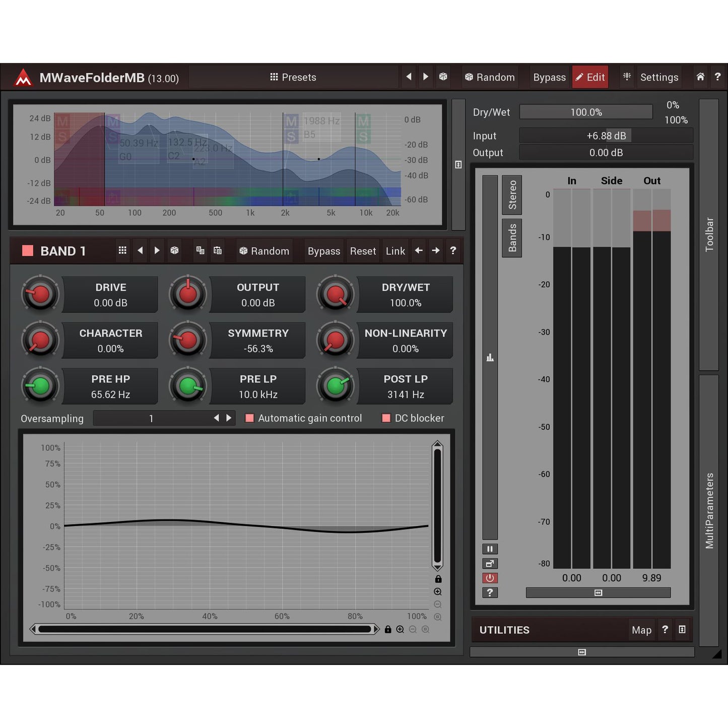
Task: Click the dice randomize preset icon
Action: [443, 77]
